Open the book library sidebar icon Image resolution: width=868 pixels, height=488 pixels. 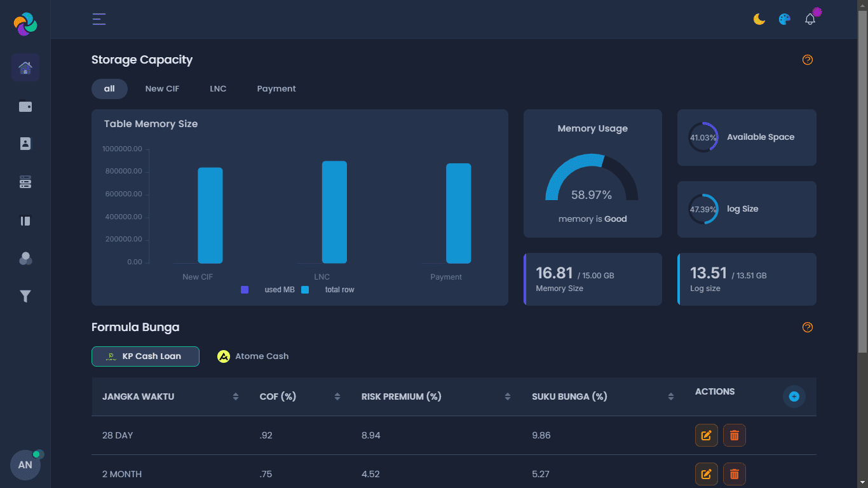coord(25,221)
